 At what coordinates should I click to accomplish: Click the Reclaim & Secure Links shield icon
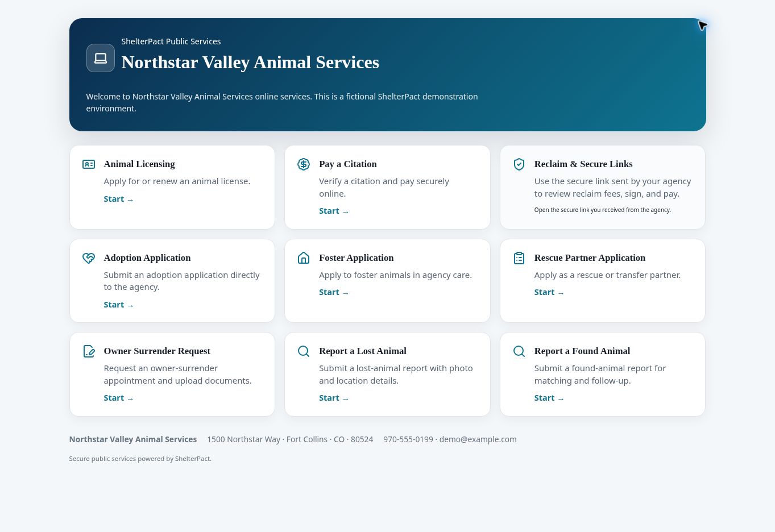[x=519, y=164]
